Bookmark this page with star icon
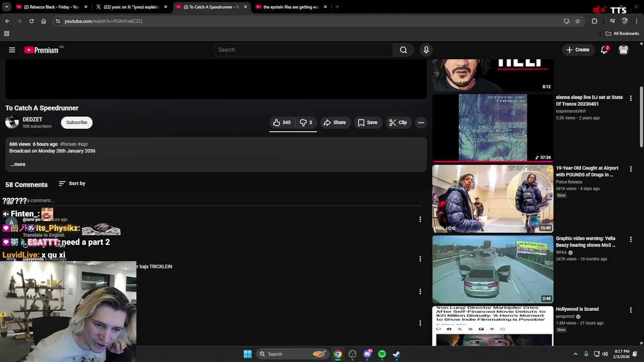Screen dimensions: 644x362 pyautogui.click(x=578, y=21)
